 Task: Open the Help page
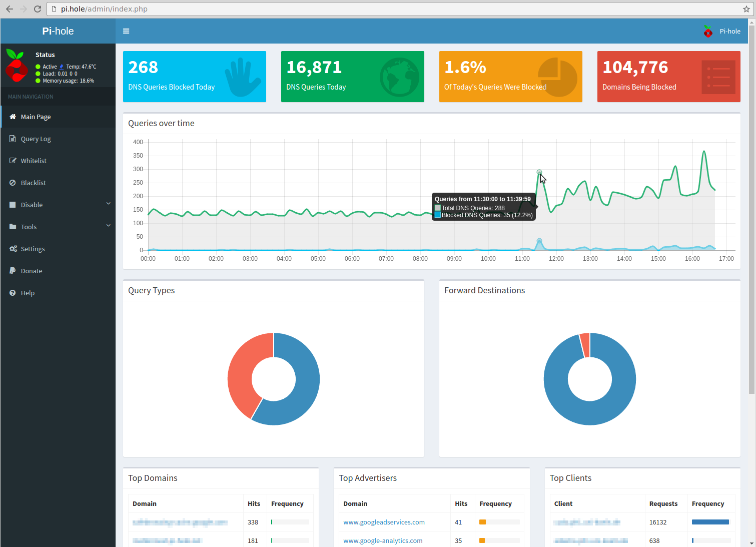[58, 293]
